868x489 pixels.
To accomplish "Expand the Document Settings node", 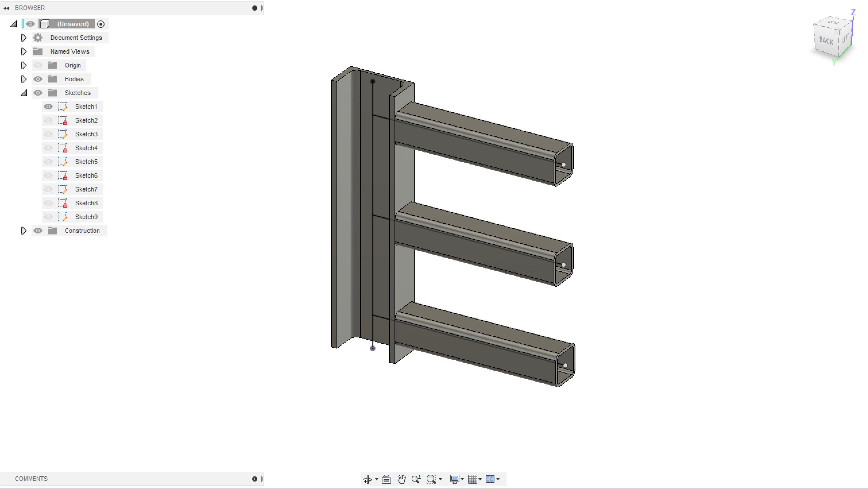I will click(x=24, y=38).
